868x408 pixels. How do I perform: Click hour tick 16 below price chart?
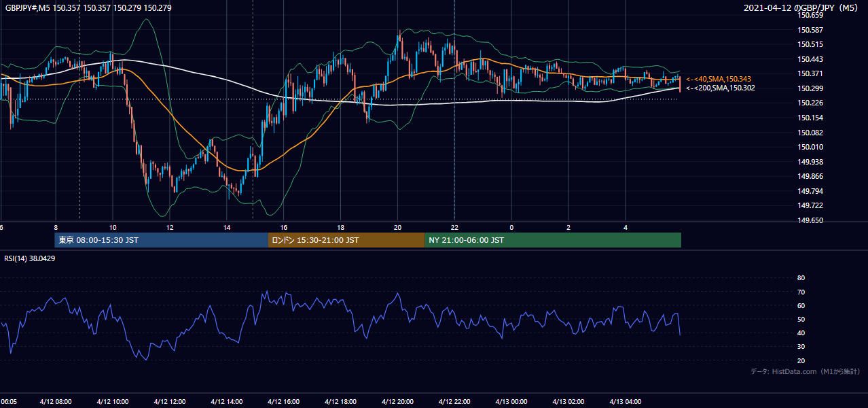click(x=284, y=227)
